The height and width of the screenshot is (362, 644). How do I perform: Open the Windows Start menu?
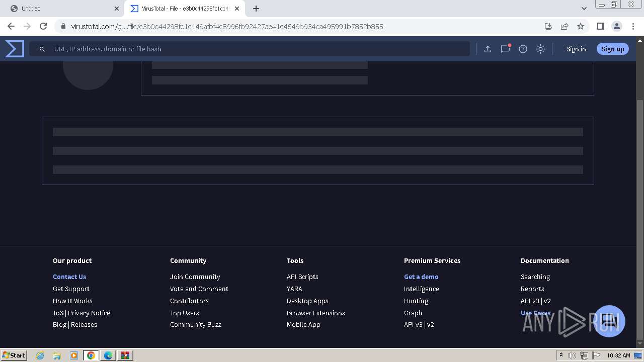pos(14,355)
